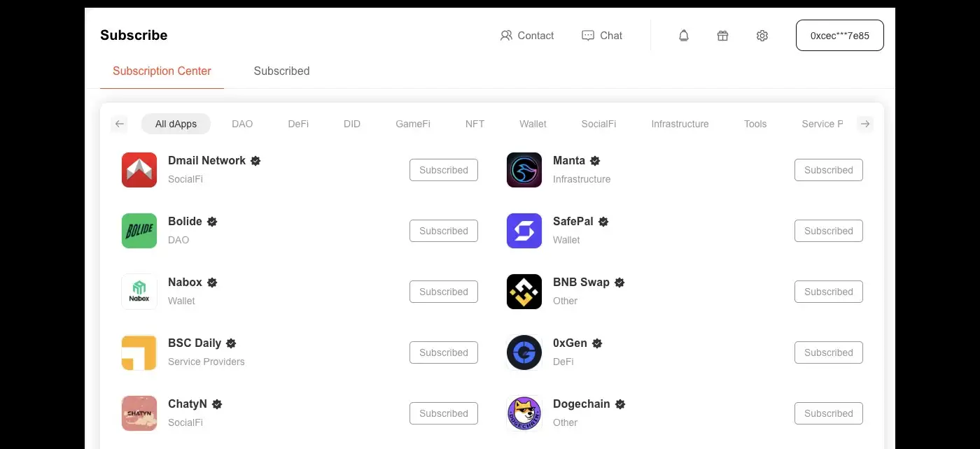Open the settings gear icon
Image resolution: width=980 pixels, height=449 pixels.
[762, 36]
